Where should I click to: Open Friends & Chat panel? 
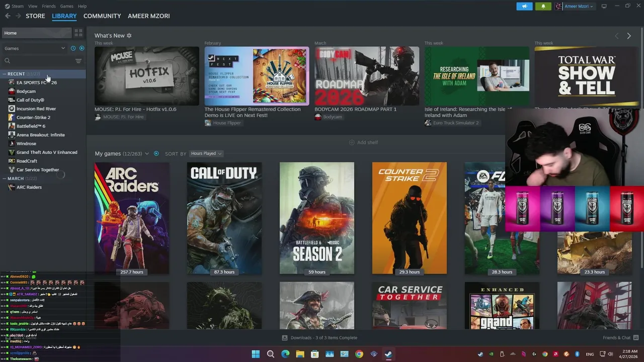[621, 338]
